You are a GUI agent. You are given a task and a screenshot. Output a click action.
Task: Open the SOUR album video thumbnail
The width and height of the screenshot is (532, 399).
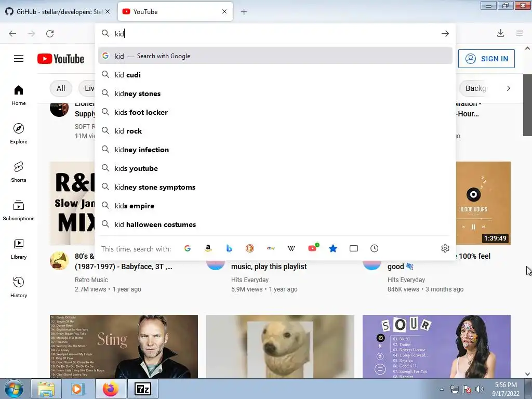coord(436,347)
